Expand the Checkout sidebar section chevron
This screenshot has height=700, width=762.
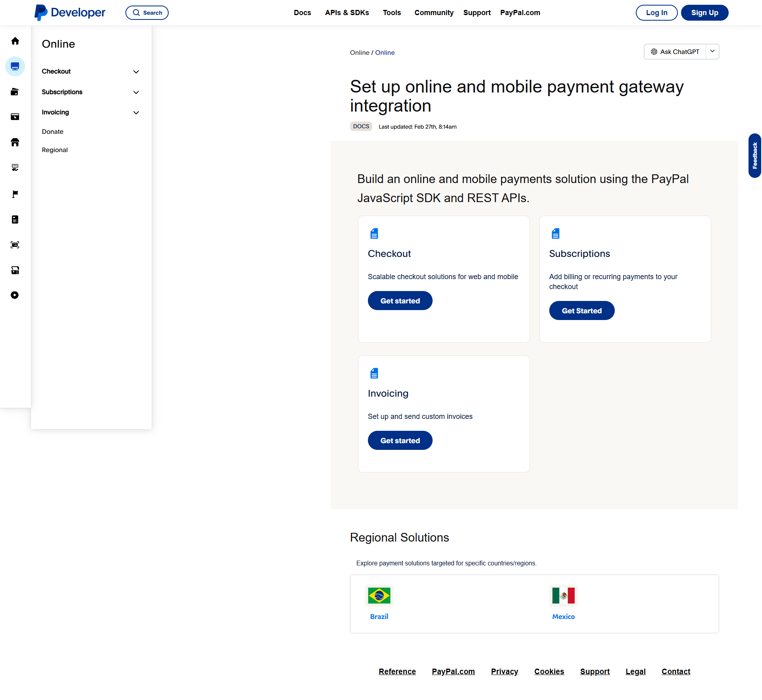(136, 72)
